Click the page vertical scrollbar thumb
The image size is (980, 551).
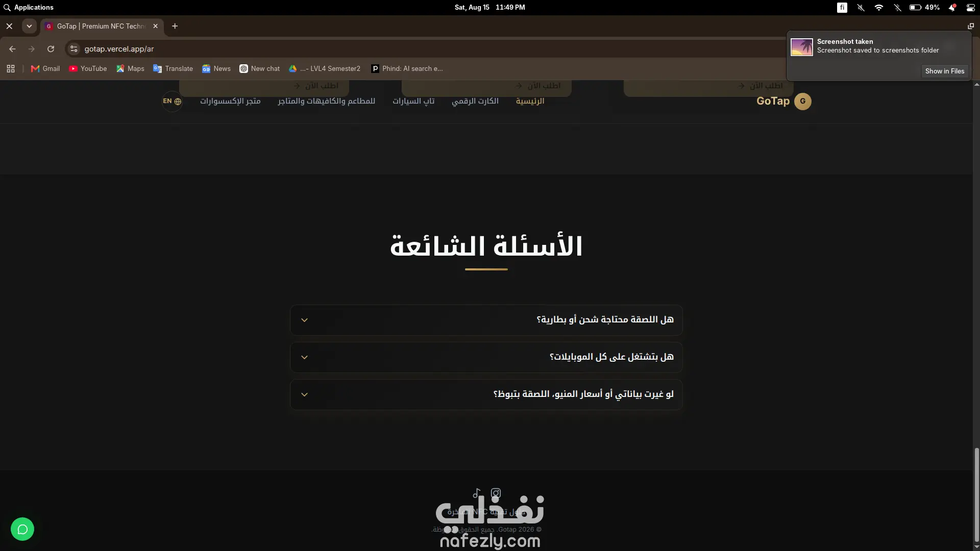tap(976, 494)
